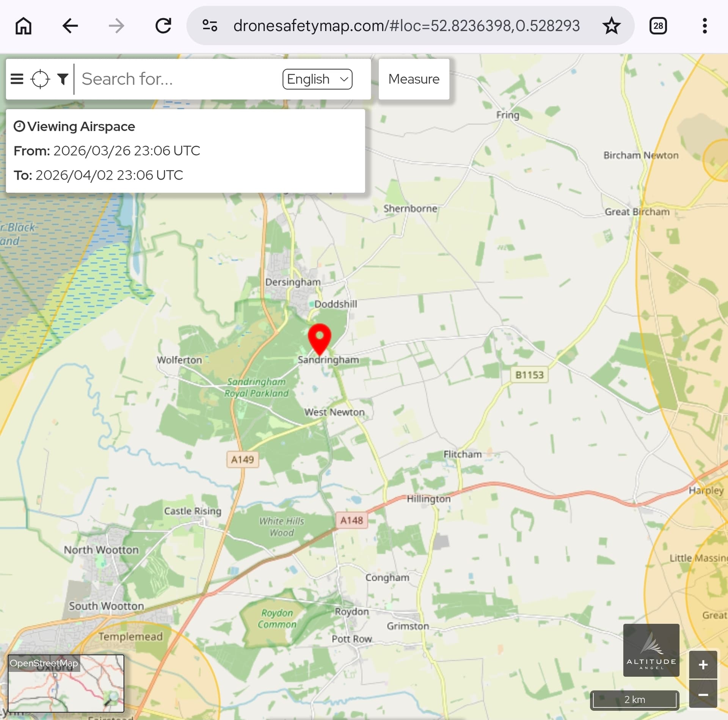Go back with the browser back arrow
The width and height of the screenshot is (728, 720).
coord(70,26)
